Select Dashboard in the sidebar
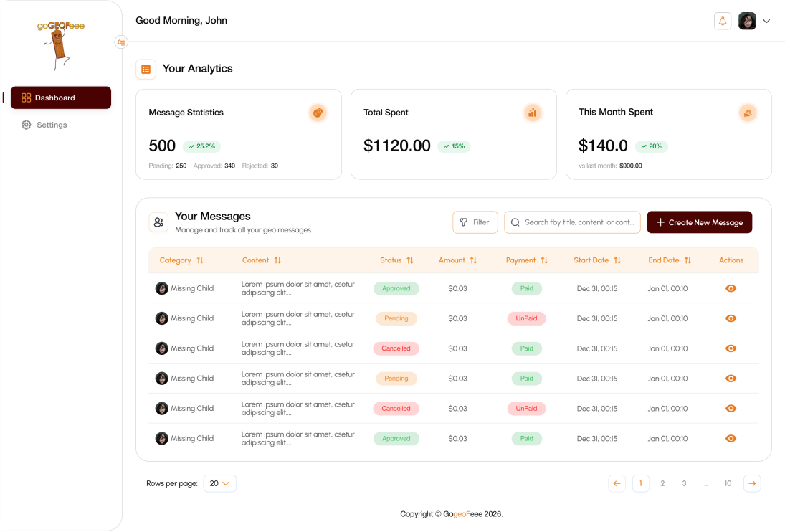The image size is (785, 532). 60,98
